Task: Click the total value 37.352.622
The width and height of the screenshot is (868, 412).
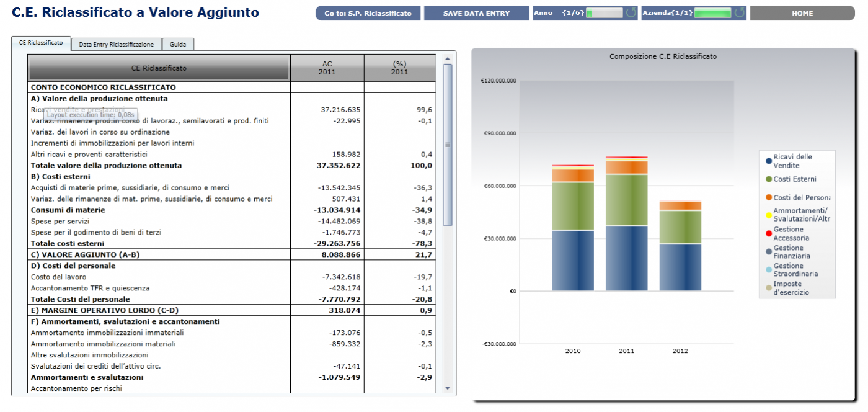Action: click(x=339, y=166)
